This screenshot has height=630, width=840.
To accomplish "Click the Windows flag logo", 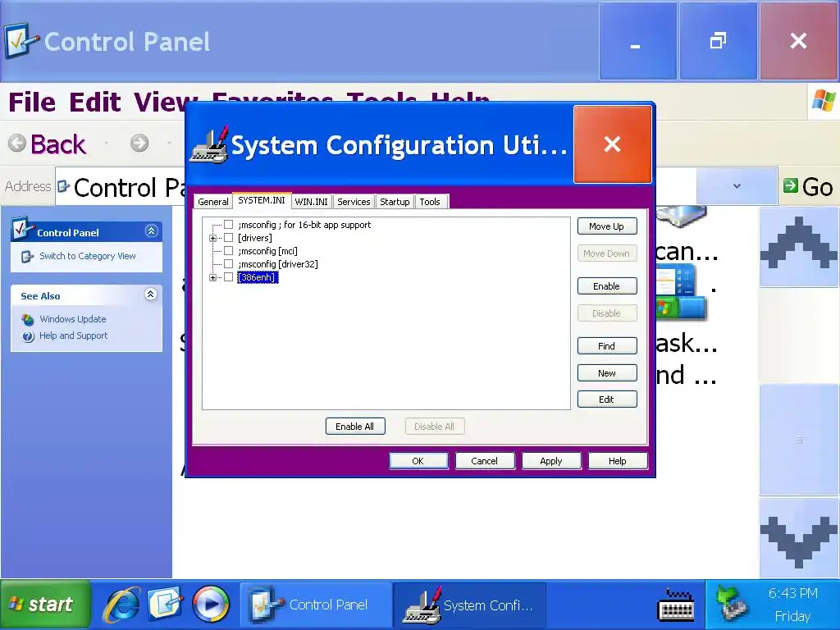I will click(824, 101).
